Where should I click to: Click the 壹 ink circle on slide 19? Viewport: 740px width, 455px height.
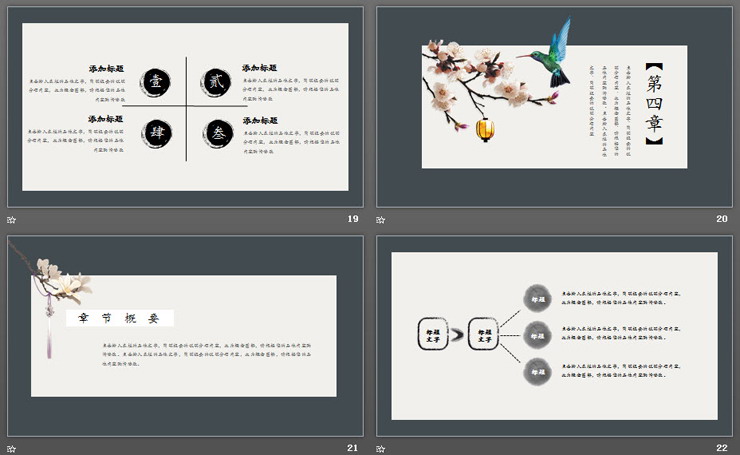[156, 82]
